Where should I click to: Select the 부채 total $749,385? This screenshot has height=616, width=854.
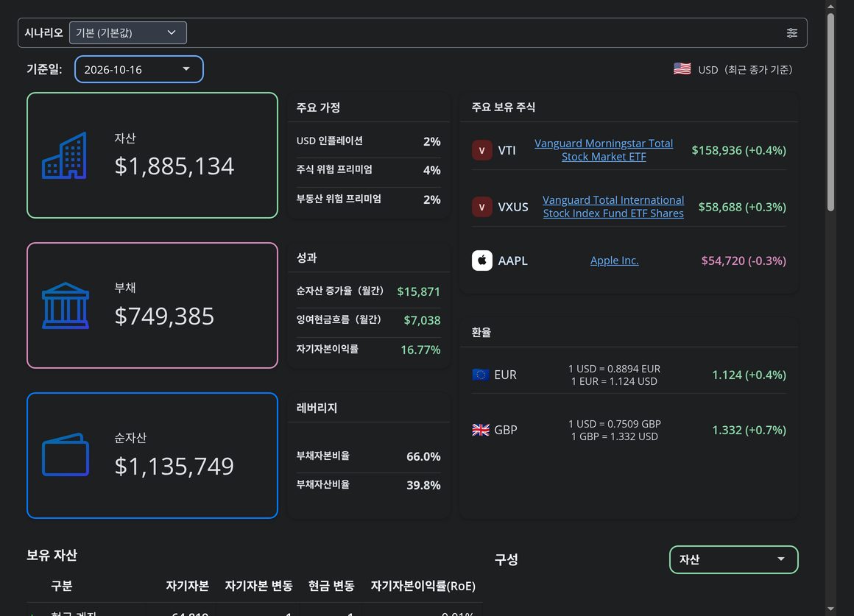[164, 316]
